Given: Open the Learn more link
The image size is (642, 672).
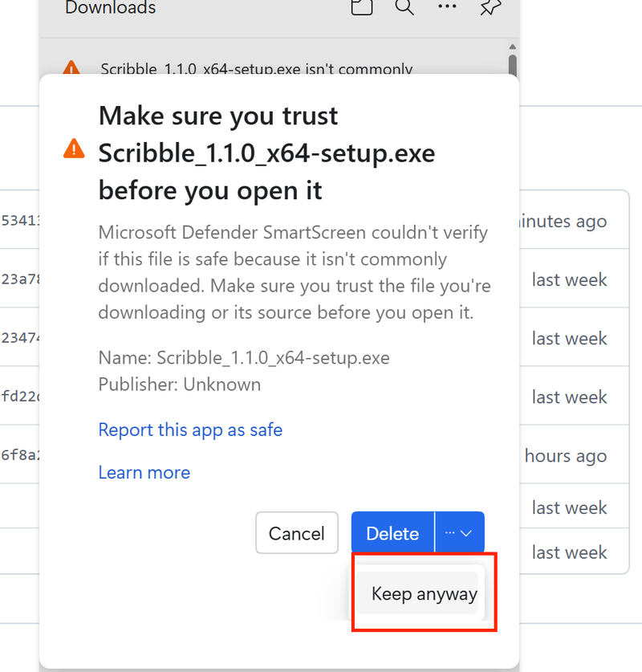Looking at the screenshot, I should click(144, 473).
